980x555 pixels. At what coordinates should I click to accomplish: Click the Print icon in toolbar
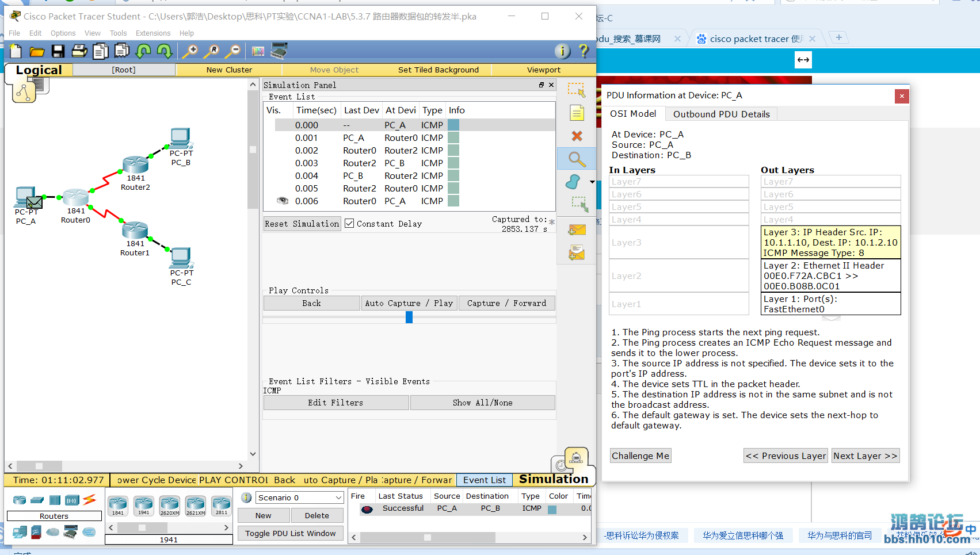[x=79, y=52]
